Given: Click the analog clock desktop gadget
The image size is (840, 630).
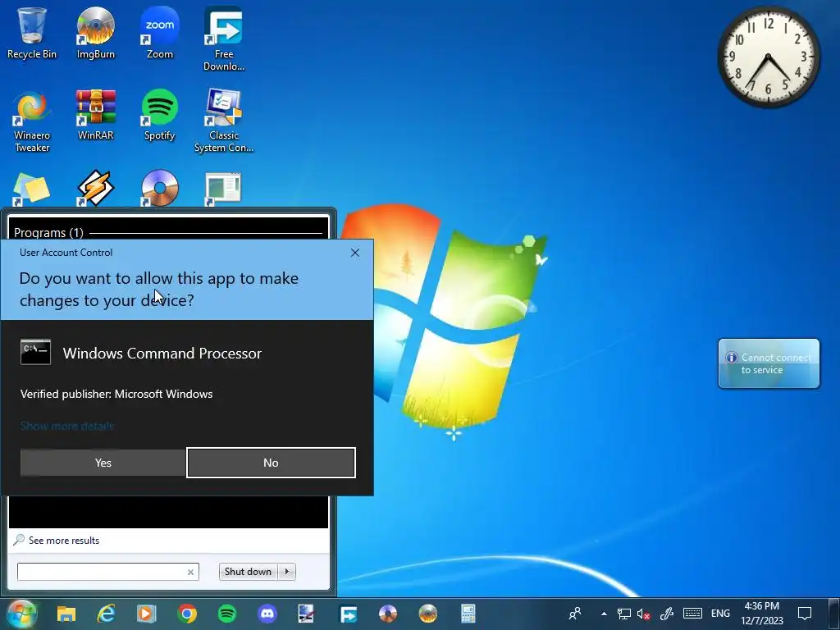Looking at the screenshot, I should (768, 57).
